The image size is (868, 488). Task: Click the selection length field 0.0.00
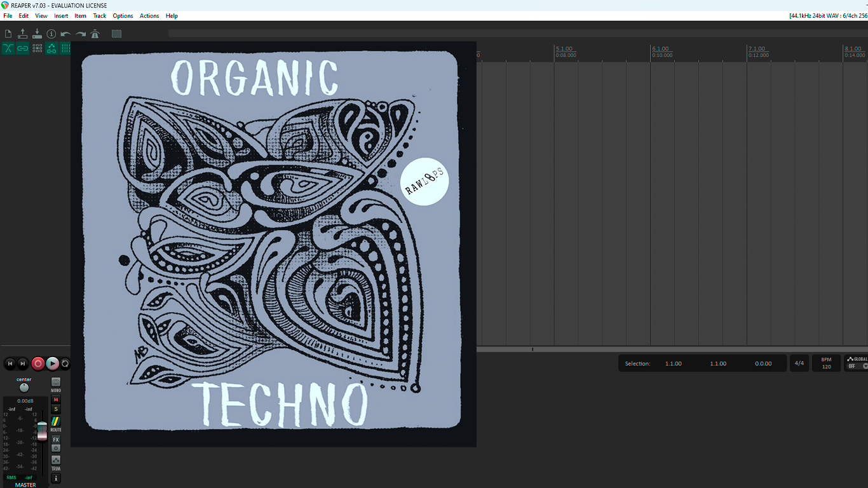coord(763,364)
